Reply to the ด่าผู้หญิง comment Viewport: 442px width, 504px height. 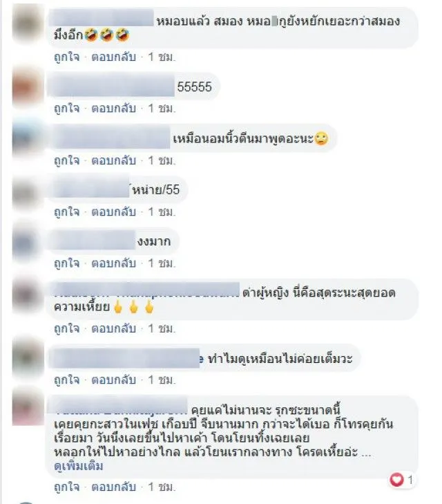point(114,328)
